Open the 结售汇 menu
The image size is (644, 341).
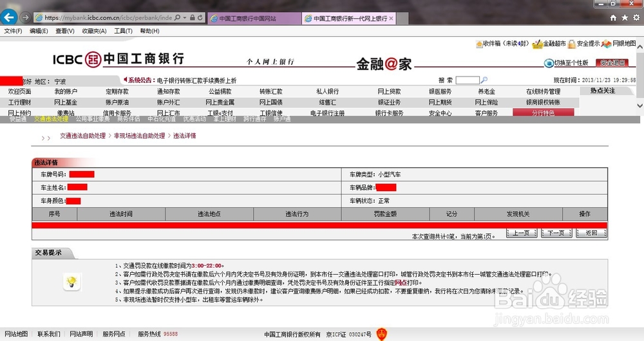point(327,102)
